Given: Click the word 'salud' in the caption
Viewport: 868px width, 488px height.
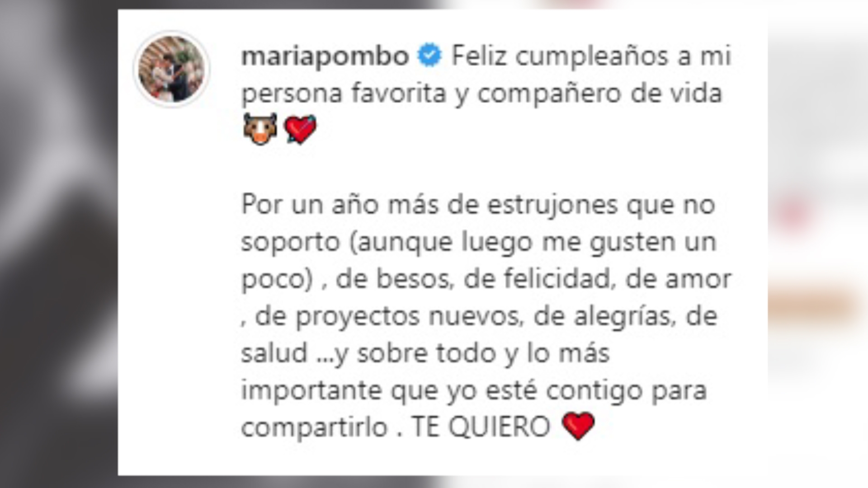Looking at the screenshot, I should [274, 353].
